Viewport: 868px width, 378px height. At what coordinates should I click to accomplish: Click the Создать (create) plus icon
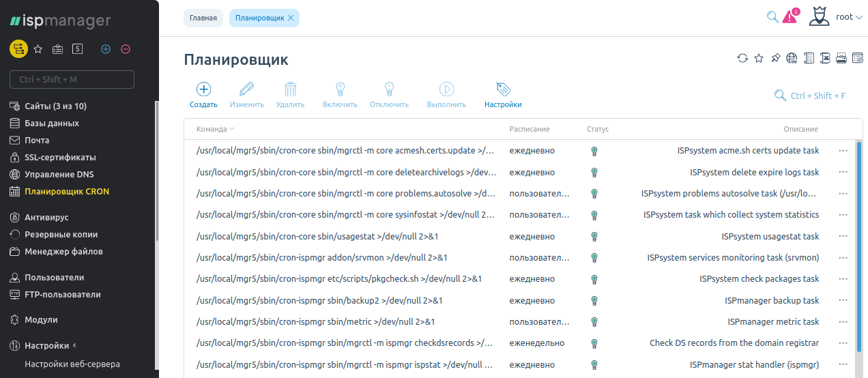tap(203, 89)
